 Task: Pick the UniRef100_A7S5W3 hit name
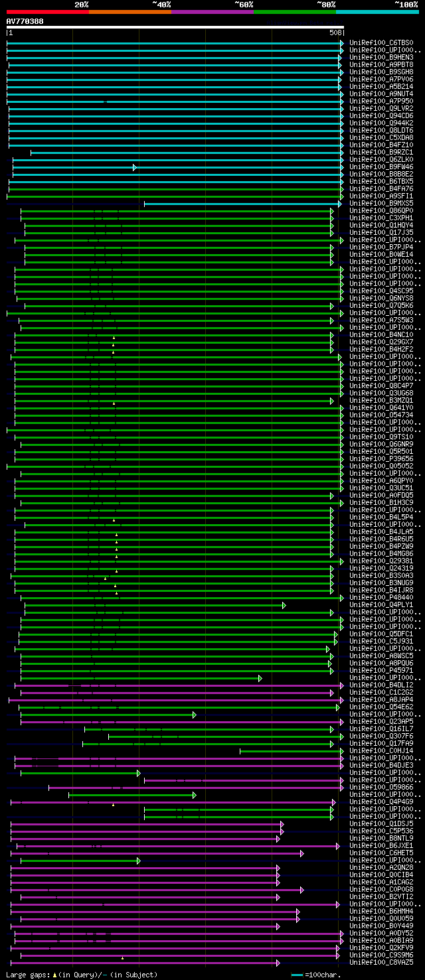pos(381,320)
